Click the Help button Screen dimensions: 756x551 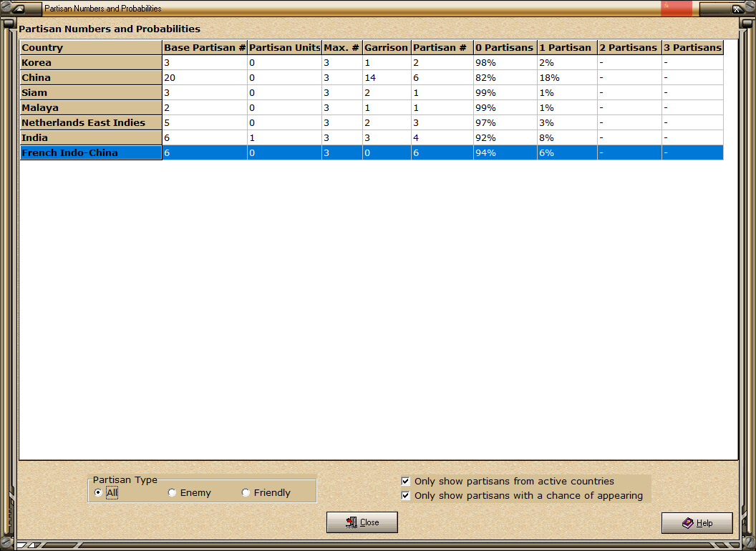click(697, 523)
